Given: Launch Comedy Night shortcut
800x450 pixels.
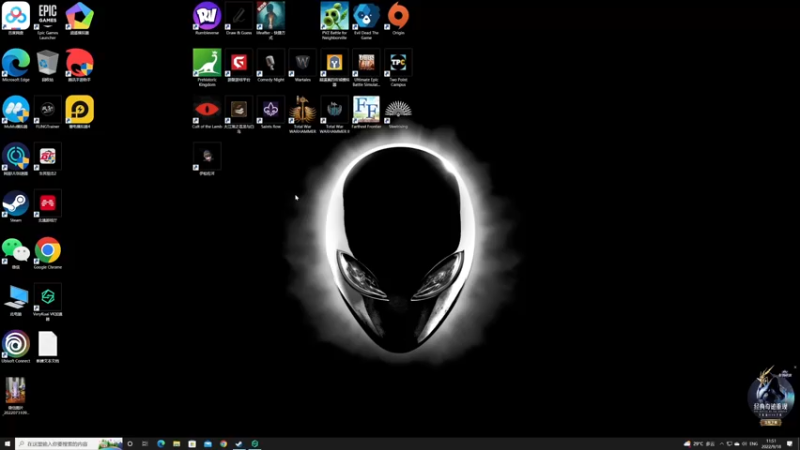Looking at the screenshot, I should tap(270, 66).
